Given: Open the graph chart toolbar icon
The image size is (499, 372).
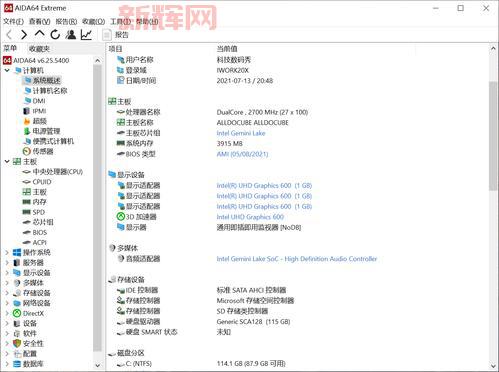Looking at the screenshot, I should (x=86, y=34).
